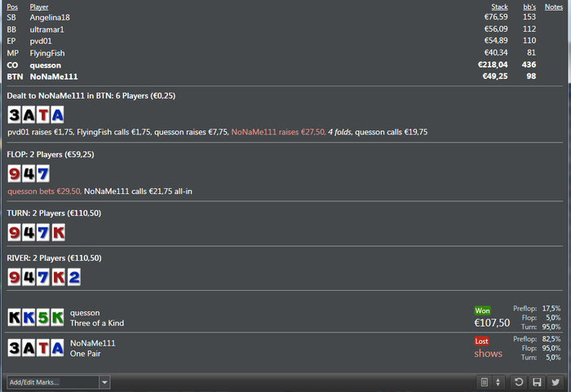
Task: Click the Notes column header
Action: 554,7
